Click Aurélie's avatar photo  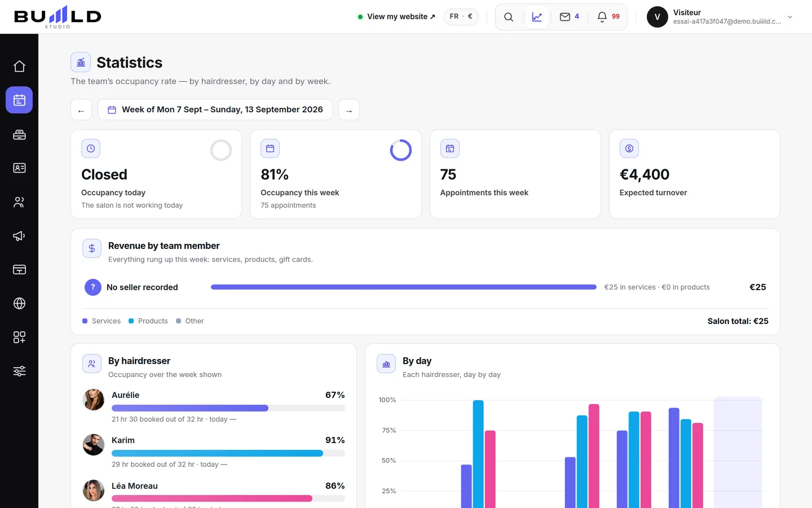94,400
